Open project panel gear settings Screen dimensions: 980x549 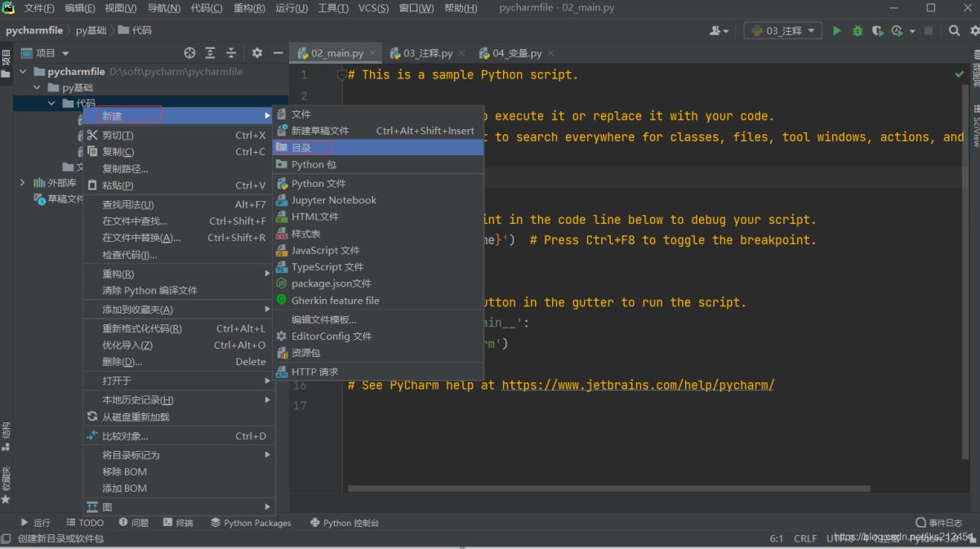[x=257, y=53]
